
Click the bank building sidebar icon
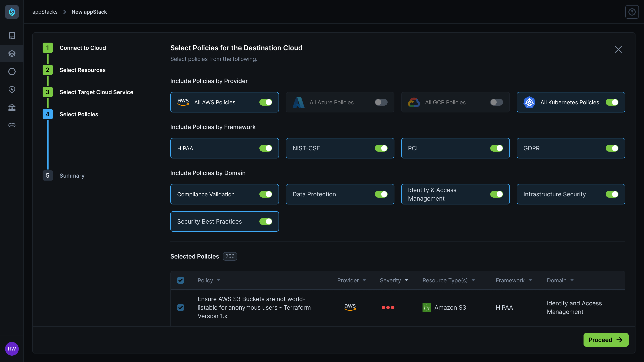(x=12, y=107)
